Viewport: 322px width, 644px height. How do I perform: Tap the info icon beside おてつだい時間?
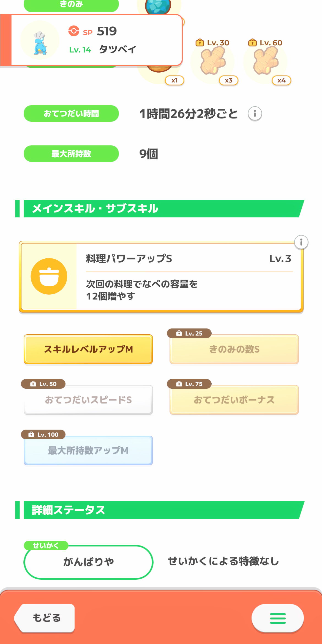255,114
